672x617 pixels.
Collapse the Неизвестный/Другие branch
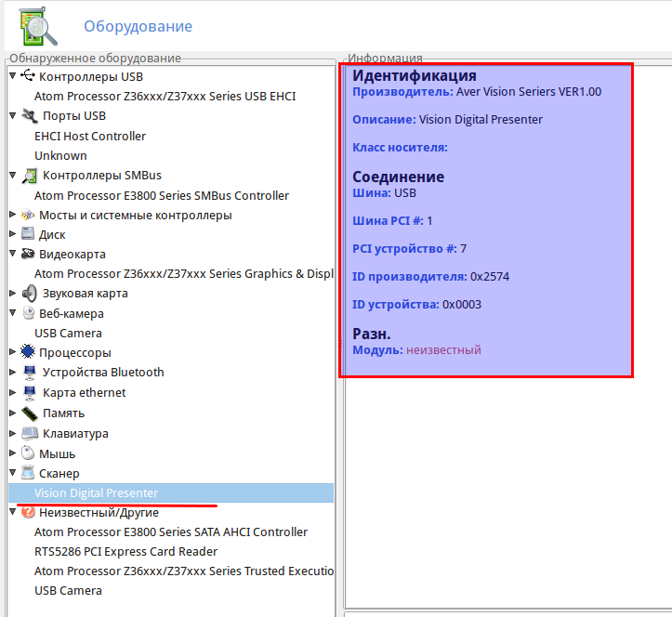[13, 512]
